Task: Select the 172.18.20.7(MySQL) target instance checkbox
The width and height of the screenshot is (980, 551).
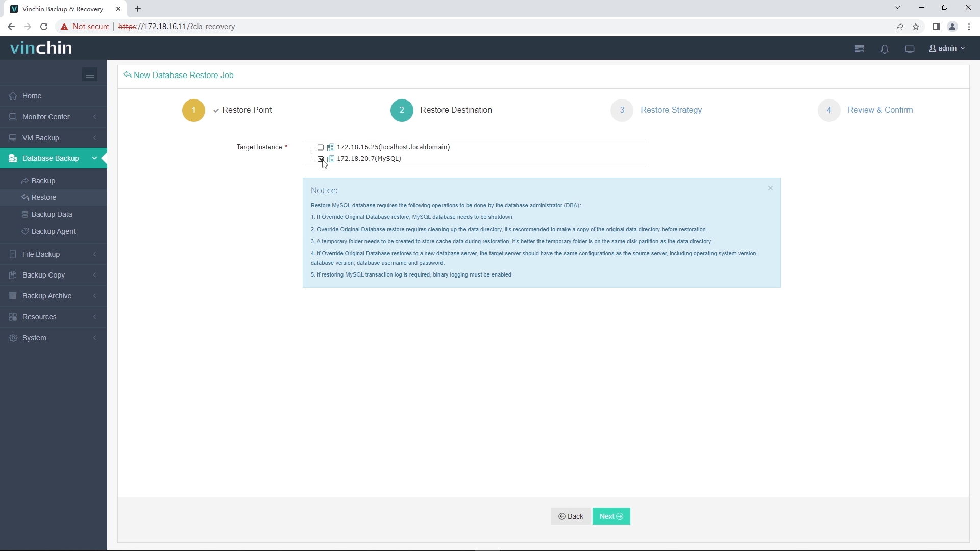Action: [x=321, y=158]
